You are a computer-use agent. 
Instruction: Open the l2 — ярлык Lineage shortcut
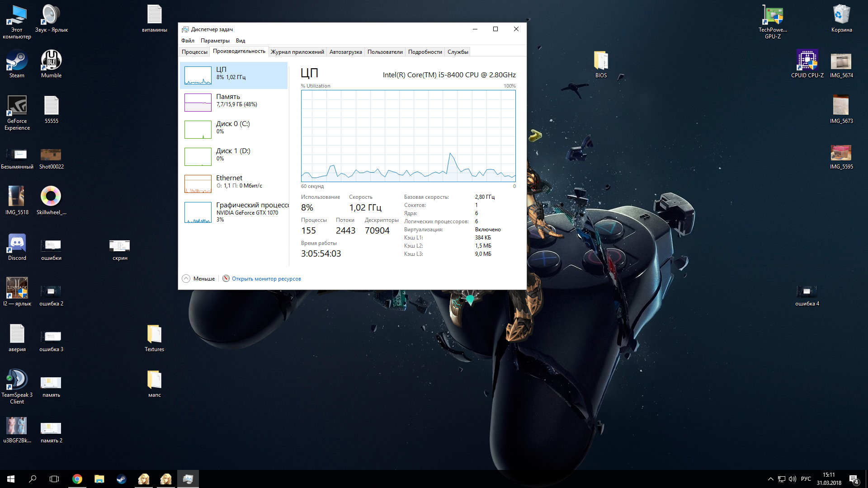point(17,292)
